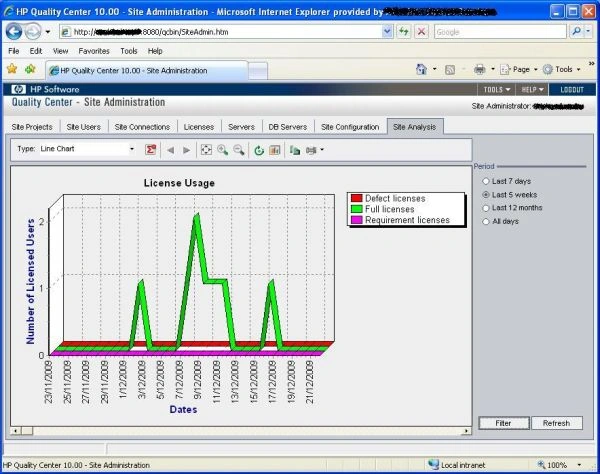Viewport: 600px width, 474px height.
Task: Click the Refresh button
Action: pos(557,423)
